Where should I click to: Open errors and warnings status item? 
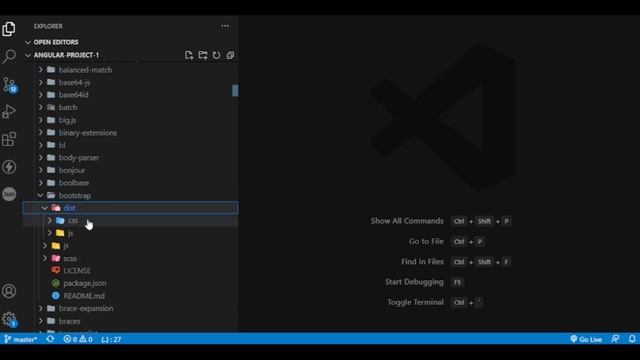pos(78,339)
